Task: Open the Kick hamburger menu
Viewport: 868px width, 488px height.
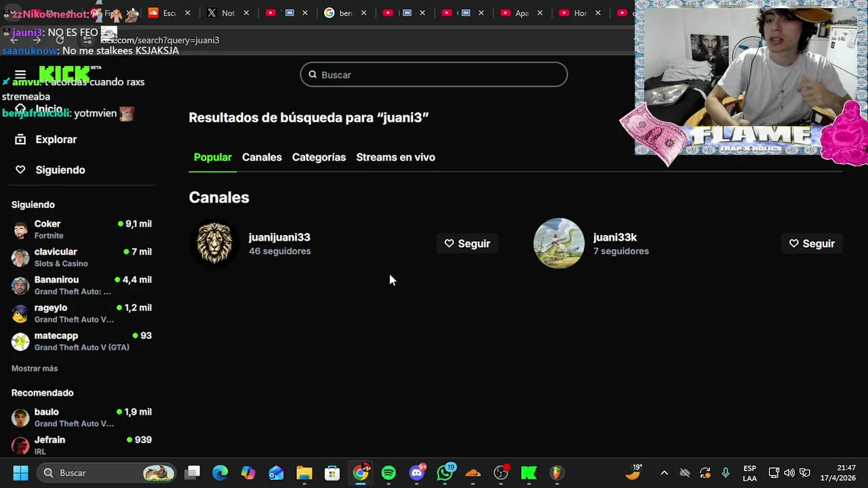Action: (x=20, y=75)
